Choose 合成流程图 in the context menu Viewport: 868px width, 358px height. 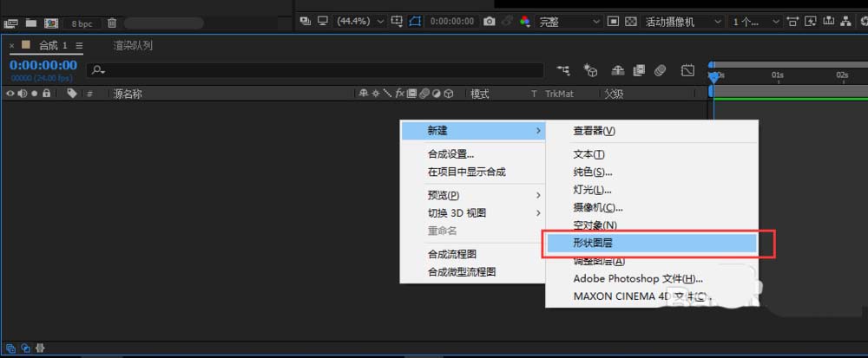(x=473, y=254)
